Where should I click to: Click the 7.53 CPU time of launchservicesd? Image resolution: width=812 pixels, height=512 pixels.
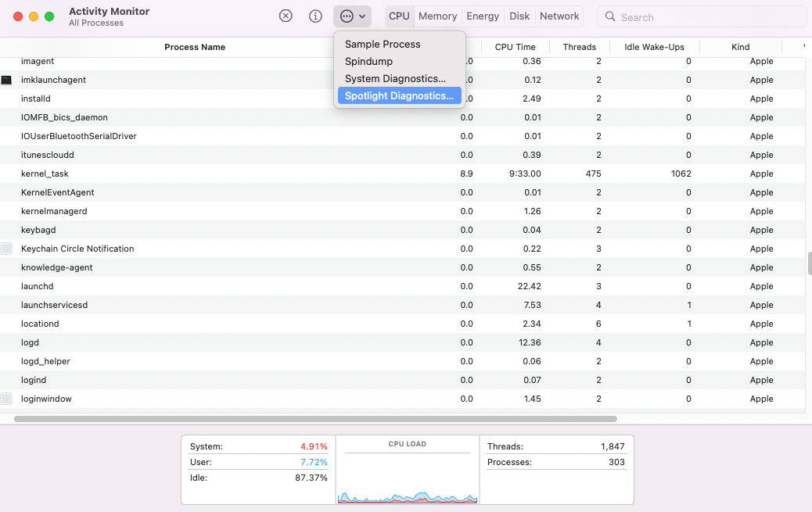pos(532,305)
